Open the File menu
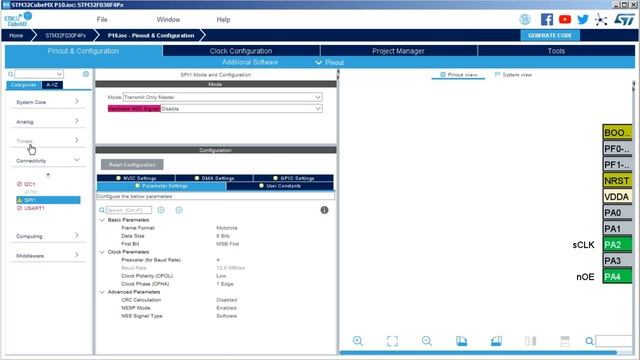 (x=102, y=20)
